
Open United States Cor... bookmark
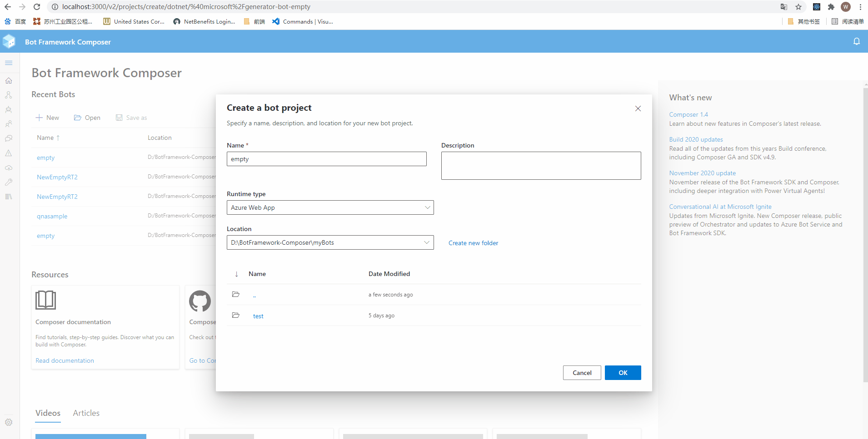coord(134,21)
